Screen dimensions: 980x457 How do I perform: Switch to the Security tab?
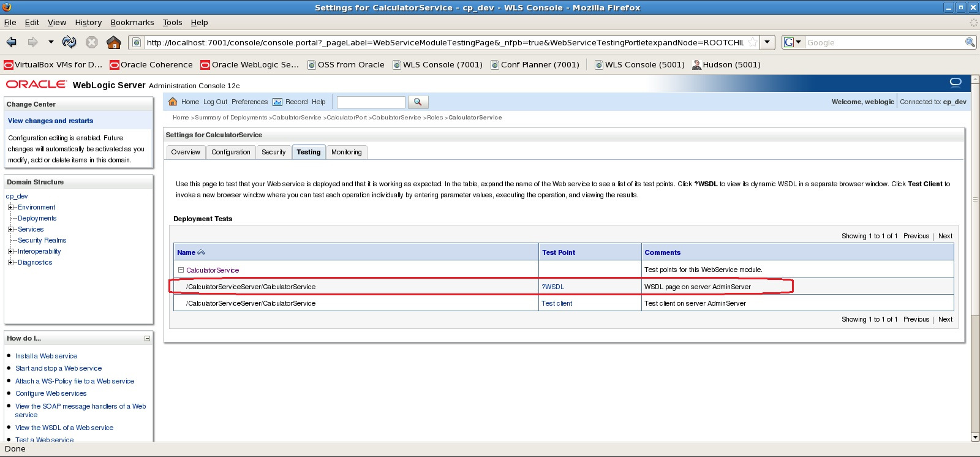tap(273, 152)
